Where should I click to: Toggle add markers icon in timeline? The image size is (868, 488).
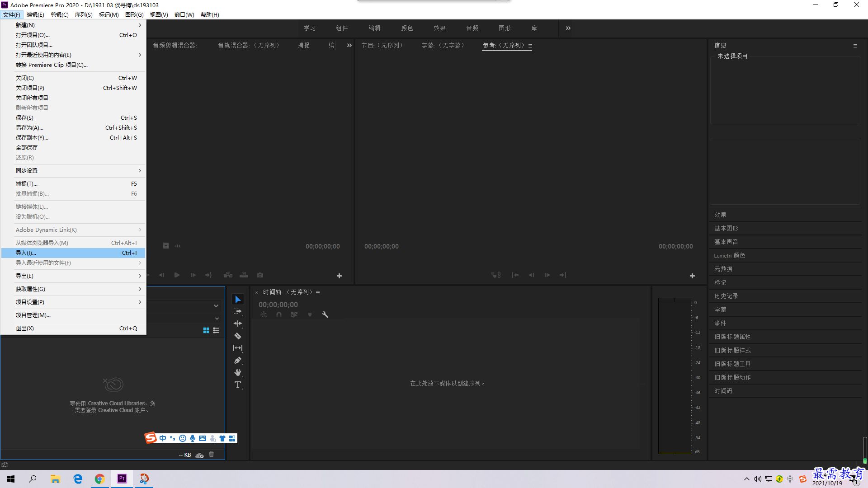click(310, 314)
